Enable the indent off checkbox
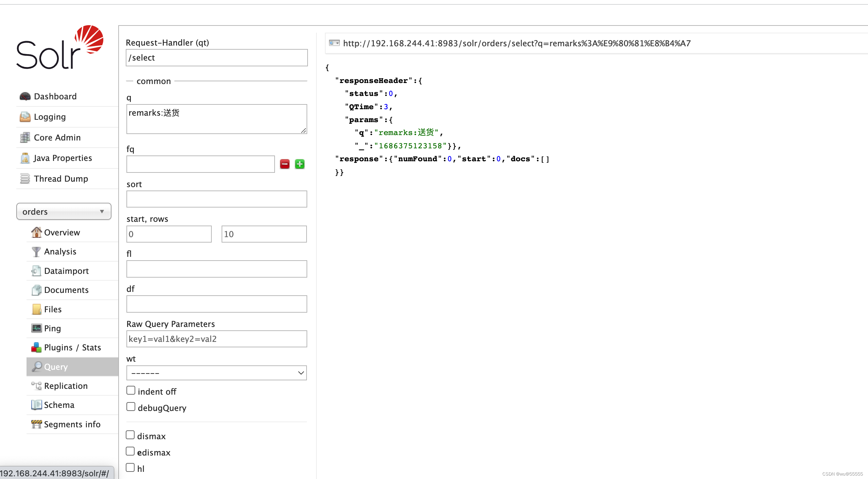Screen dimensions: 868x479 pyautogui.click(x=130, y=390)
